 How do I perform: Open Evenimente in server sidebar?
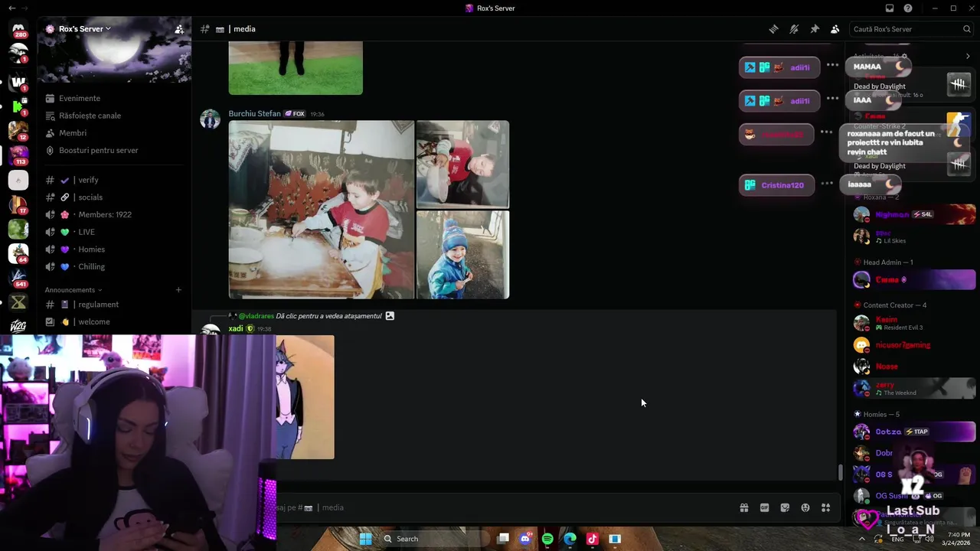(80, 98)
